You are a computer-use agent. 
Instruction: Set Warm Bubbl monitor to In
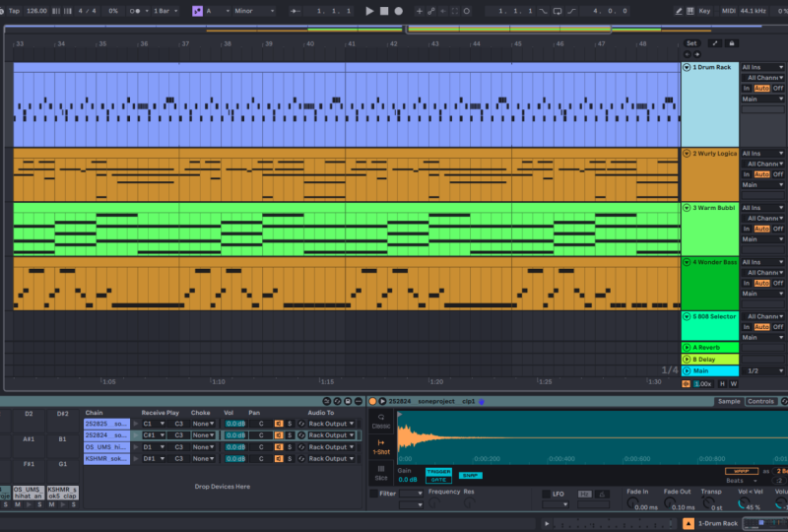pyautogui.click(x=747, y=229)
